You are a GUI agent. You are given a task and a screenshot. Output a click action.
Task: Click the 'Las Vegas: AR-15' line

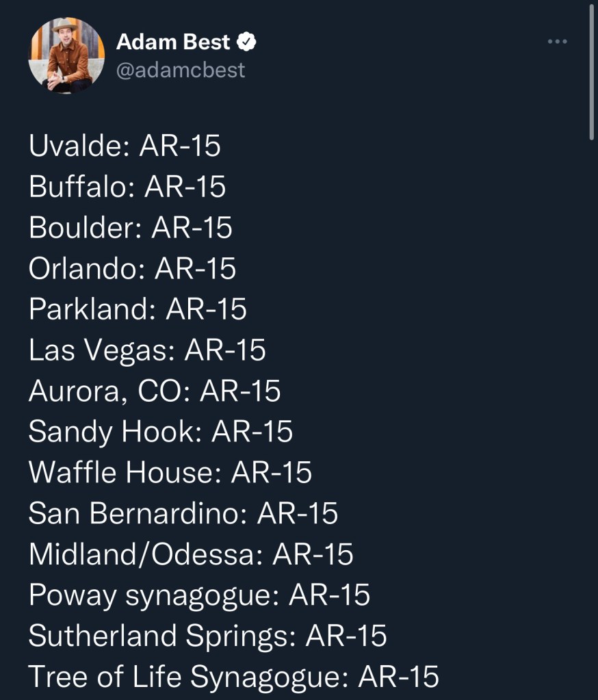coord(147,350)
